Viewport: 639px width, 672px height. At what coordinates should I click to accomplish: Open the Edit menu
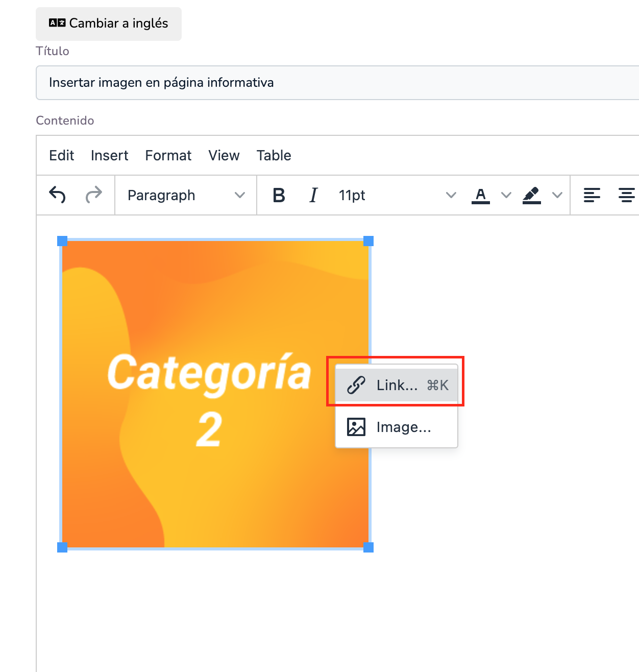click(x=62, y=155)
